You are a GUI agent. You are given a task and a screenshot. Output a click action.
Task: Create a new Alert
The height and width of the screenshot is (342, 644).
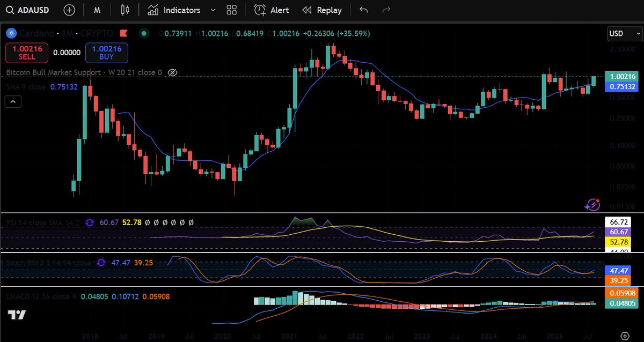coord(272,10)
